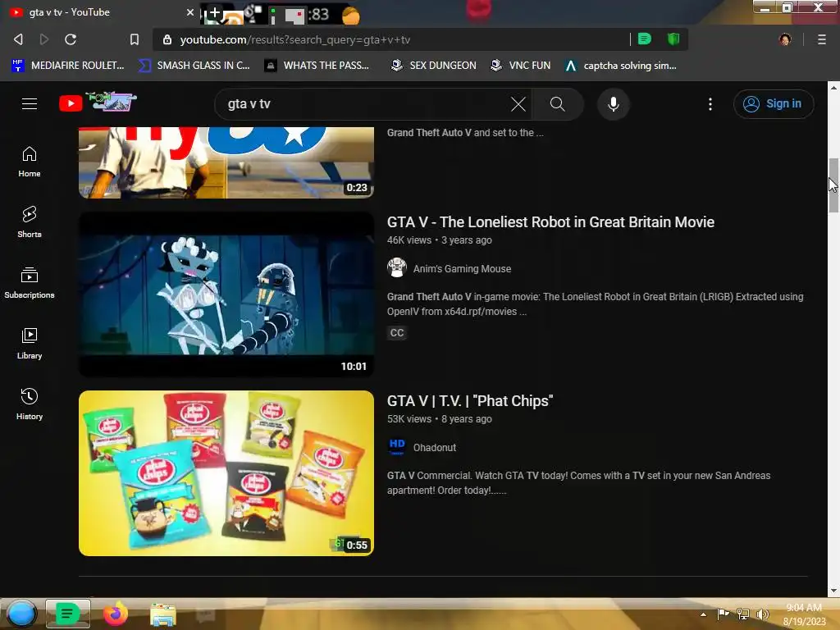Open SMASH GLASS IN C... bookmark
The width and height of the screenshot is (840, 630).
(x=194, y=66)
